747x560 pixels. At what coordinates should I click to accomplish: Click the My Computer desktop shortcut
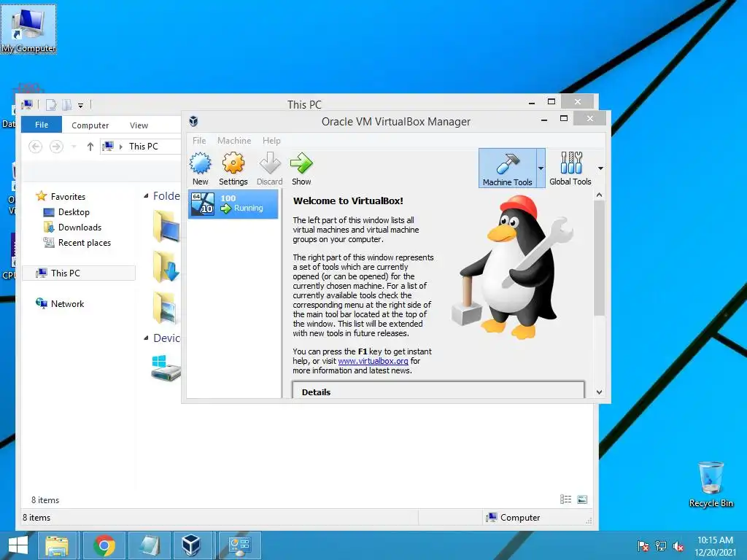(x=28, y=29)
